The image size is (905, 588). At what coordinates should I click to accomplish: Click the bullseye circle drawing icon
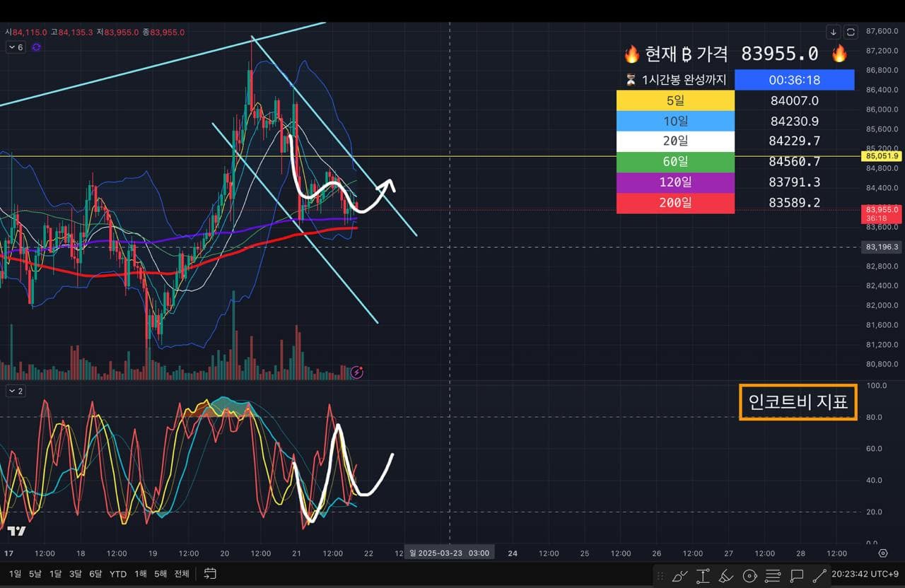[750, 575]
